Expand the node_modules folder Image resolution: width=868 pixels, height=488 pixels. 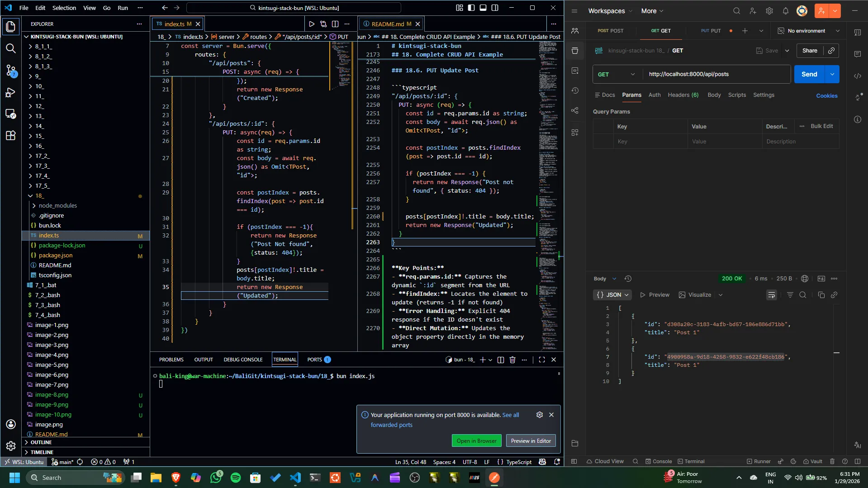pyautogui.click(x=57, y=205)
